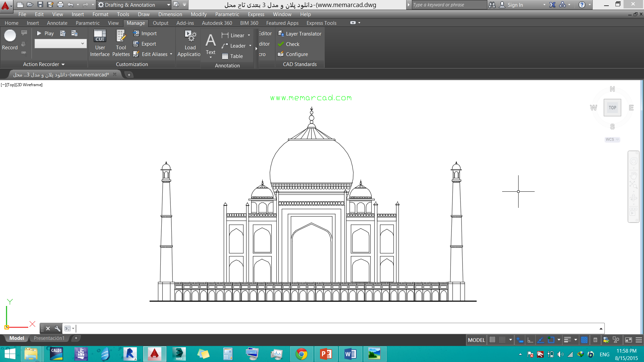The width and height of the screenshot is (644, 362).
Task: Switch to the Output ribbon tab
Action: click(x=160, y=23)
